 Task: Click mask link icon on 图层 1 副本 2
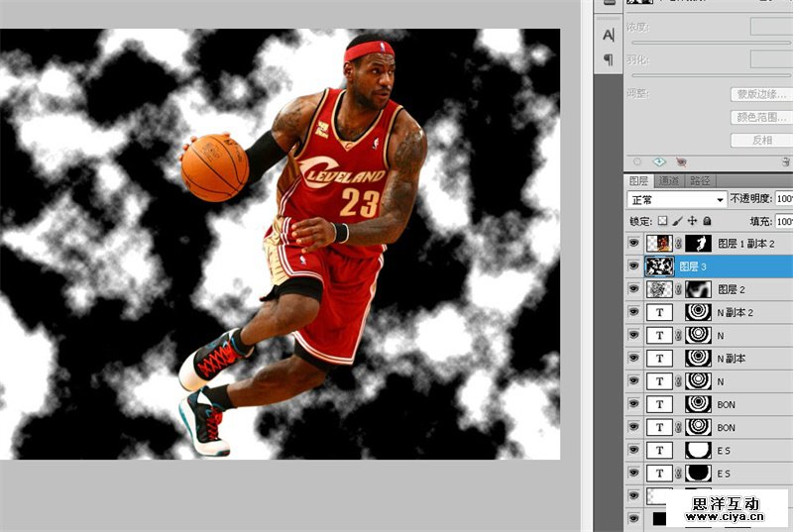[x=678, y=243]
